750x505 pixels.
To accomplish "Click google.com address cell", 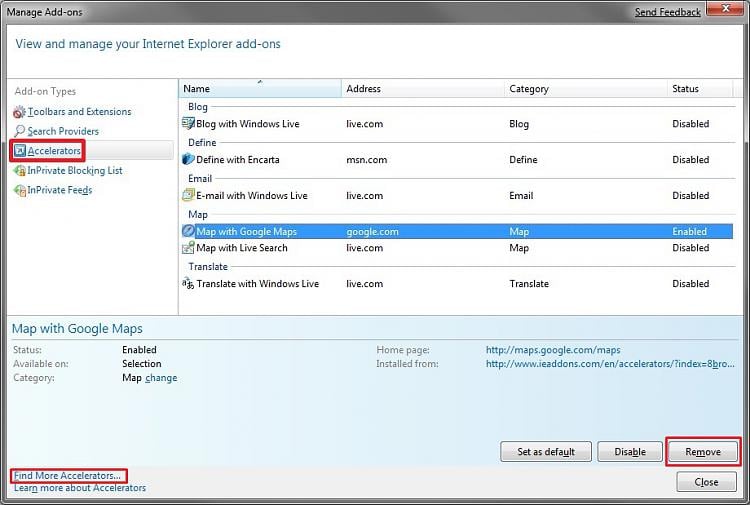I will point(372,231).
